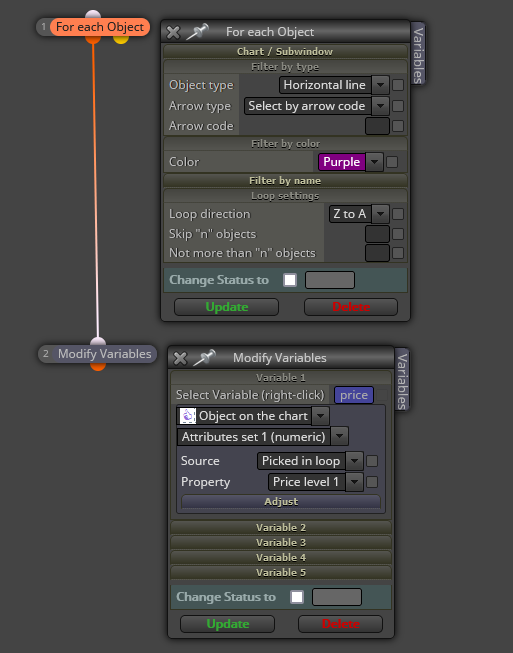Image resolution: width=513 pixels, height=653 pixels.
Task: Open the Object on the chart dropdown
Action: [320, 416]
